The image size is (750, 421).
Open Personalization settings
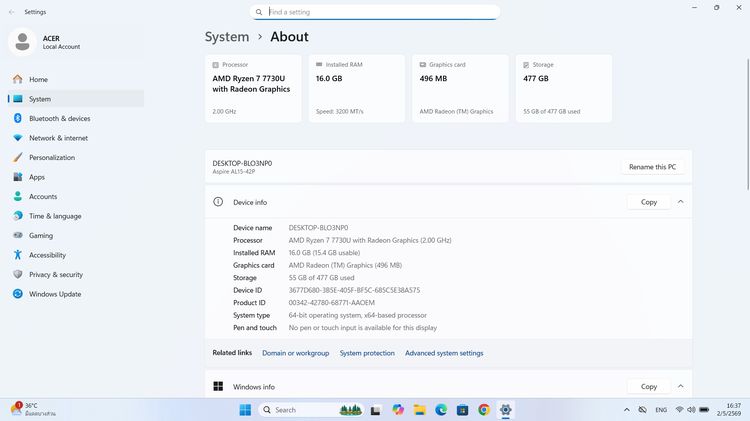point(76,157)
